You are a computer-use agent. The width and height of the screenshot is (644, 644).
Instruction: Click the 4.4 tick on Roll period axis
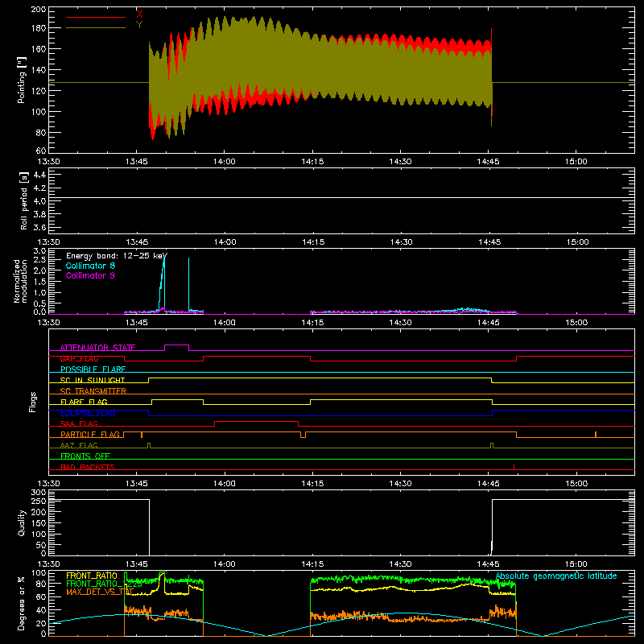pyautogui.click(x=39, y=175)
